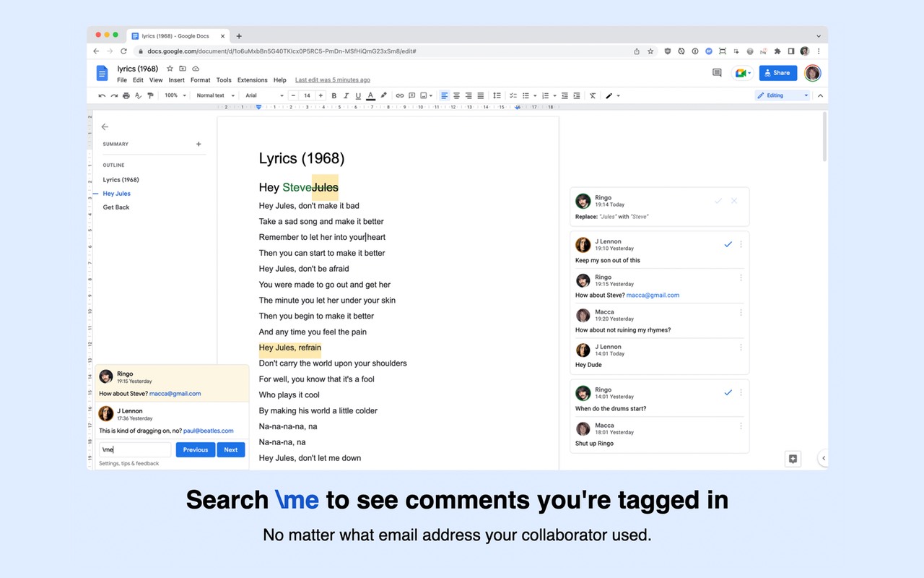Jump to Hey Jules in the outline
The image size is (924, 578).
pos(117,194)
